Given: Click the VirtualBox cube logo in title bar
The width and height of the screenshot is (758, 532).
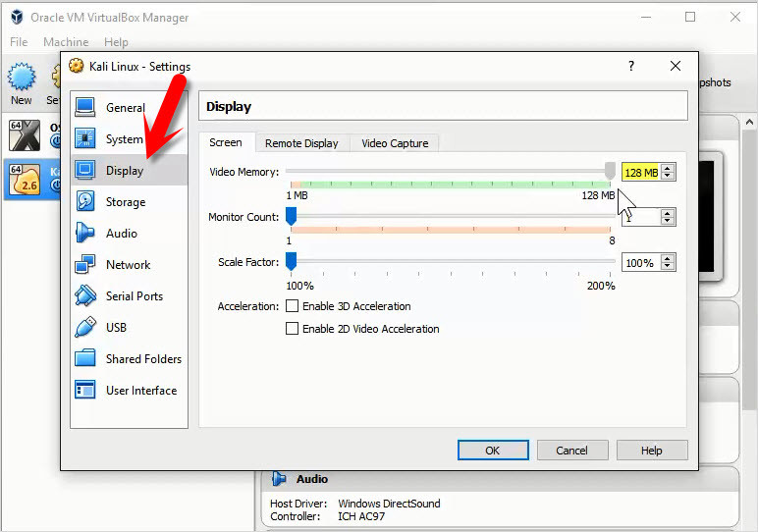Looking at the screenshot, I should click(17, 17).
